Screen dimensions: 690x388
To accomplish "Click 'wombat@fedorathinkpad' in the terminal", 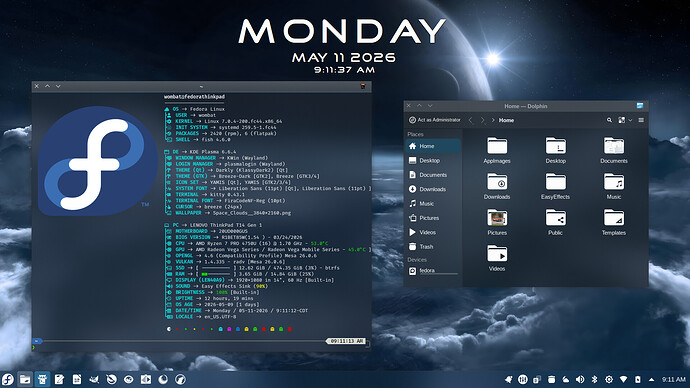I will [x=194, y=96].
